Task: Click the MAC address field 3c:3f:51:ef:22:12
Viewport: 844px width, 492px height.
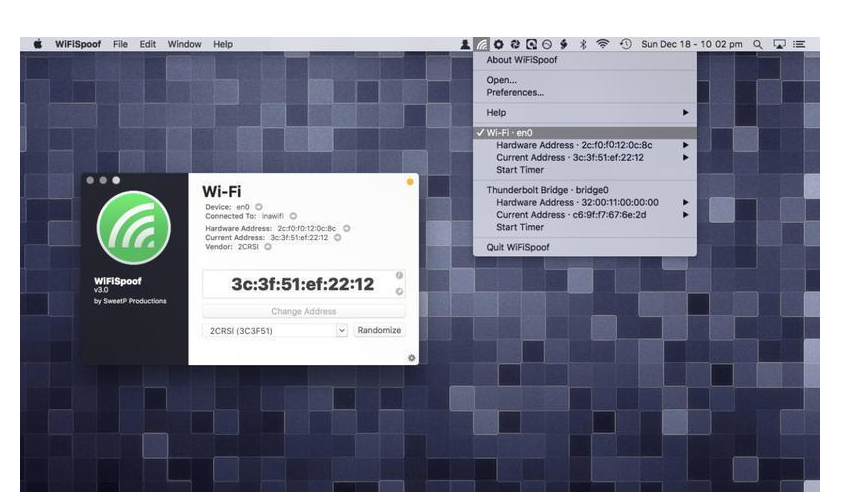Action: pos(302,284)
